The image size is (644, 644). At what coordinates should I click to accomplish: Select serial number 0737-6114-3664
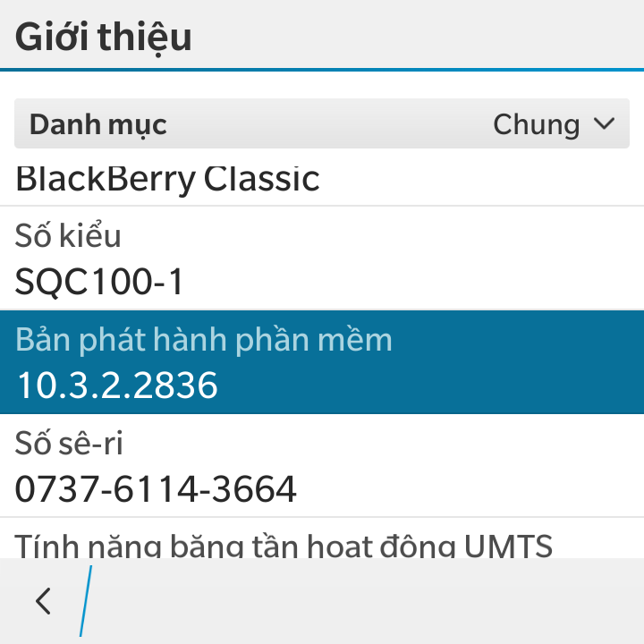(157, 489)
